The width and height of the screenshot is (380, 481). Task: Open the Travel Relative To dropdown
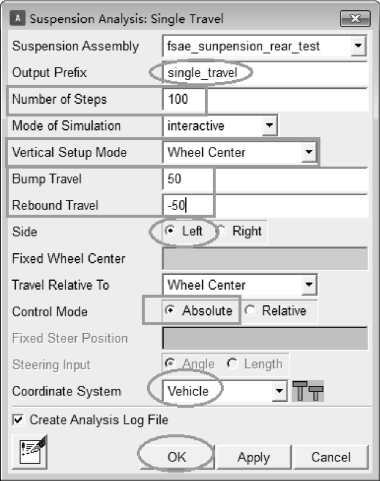tap(309, 285)
